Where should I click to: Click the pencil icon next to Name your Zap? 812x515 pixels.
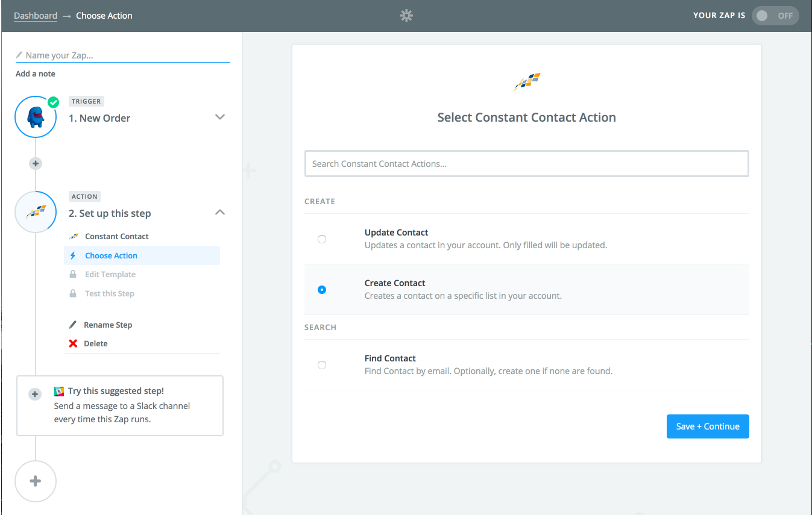pos(19,55)
